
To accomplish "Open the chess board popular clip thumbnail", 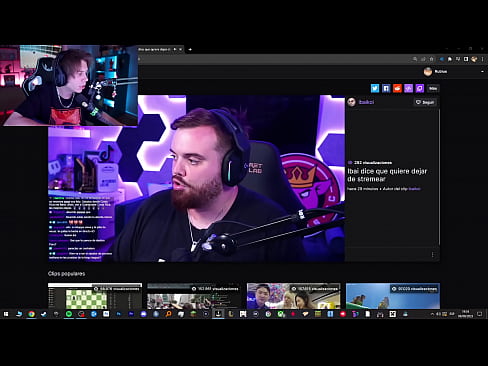I will [x=95, y=296].
